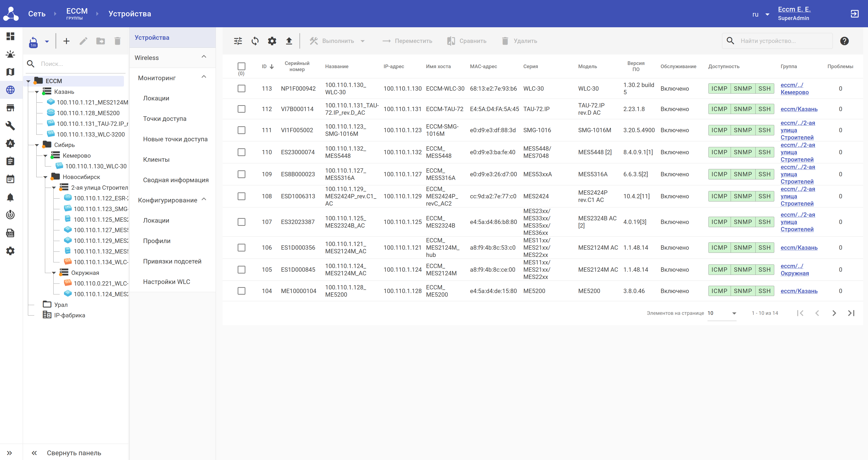This screenshot has width=868, height=460.
Task: Open the dashboard icon in left sidebar
Action: 10,36
